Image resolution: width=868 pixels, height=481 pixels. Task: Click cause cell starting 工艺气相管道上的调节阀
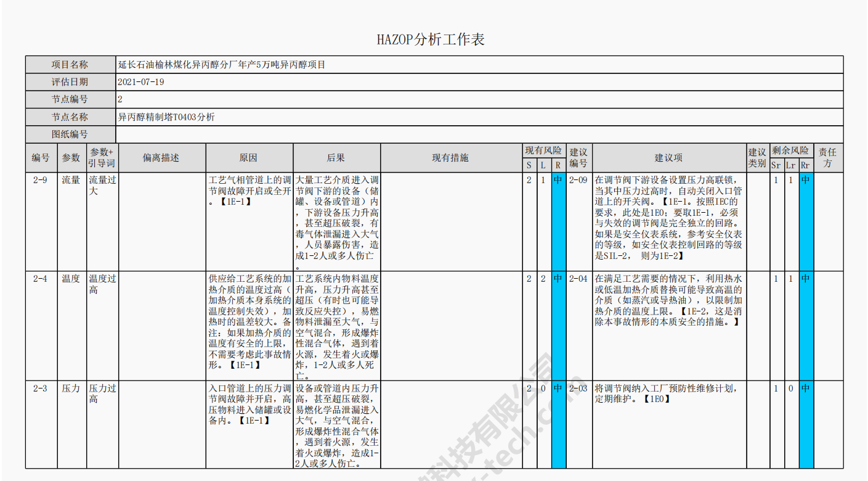pos(249,221)
